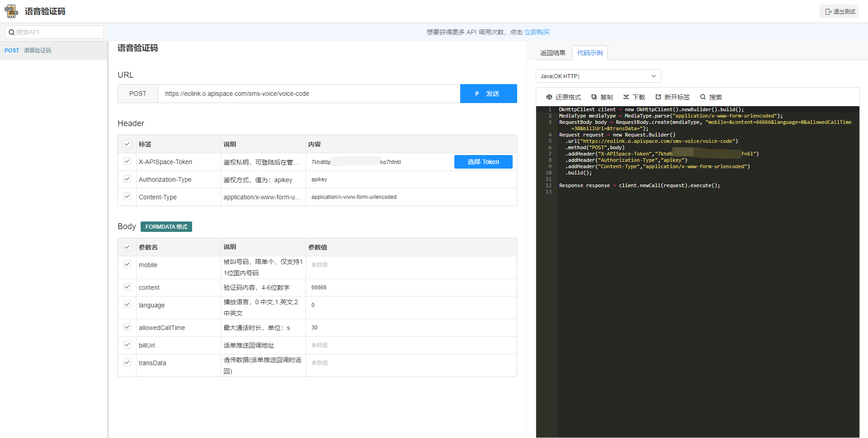Click the 选择 Token button
Image resolution: width=868 pixels, height=438 pixels.
coord(483,162)
